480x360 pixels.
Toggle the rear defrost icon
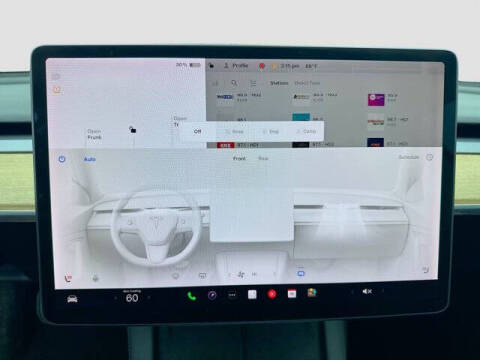(x=202, y=275)
